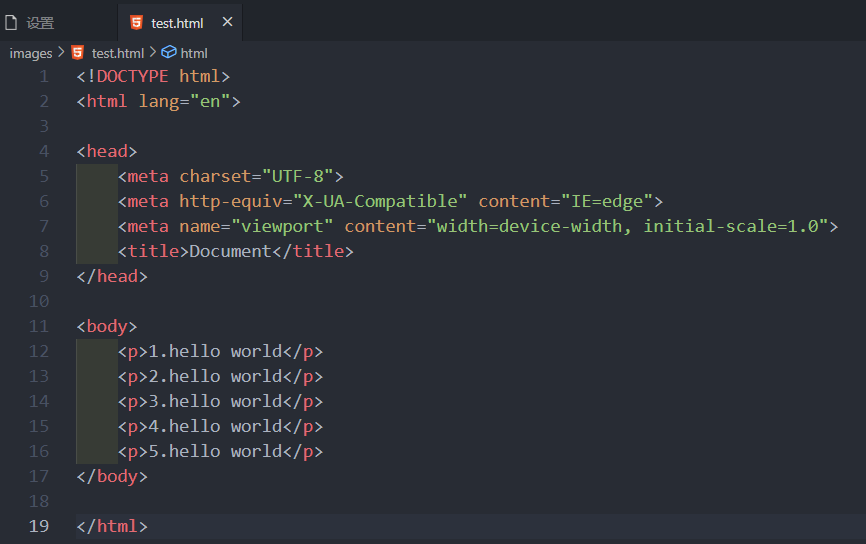
Task: Click the 2.hello world paragraph line
Action: (x=220, y=376)
